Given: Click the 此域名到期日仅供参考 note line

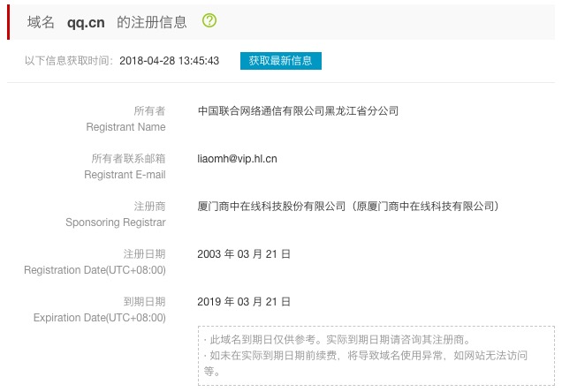Looking at the screenshot, I should pos(337,340).
